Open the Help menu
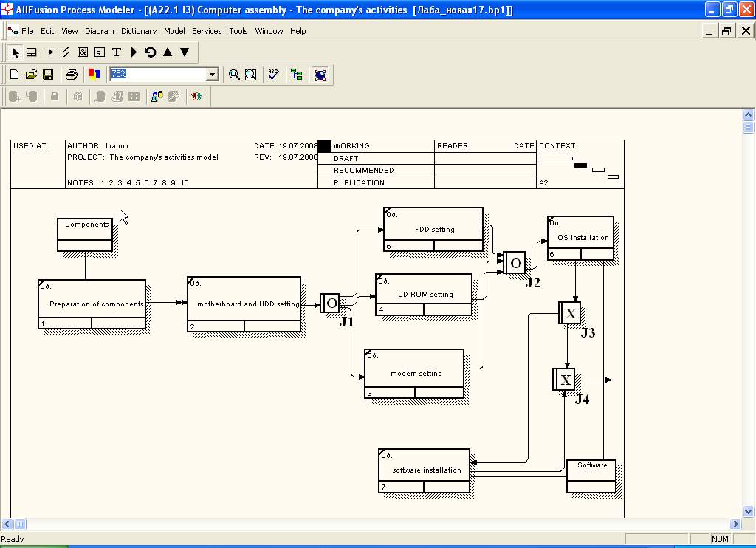Screen dimensions: 756x548 (x=298, y=31)
